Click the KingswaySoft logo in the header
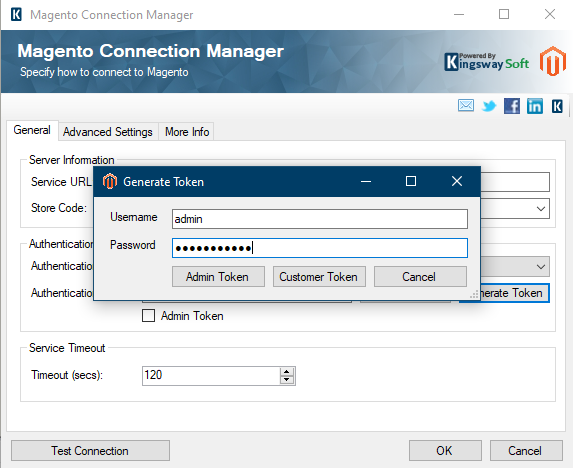The width and height of the screenshot is (573, 468). 486,62
